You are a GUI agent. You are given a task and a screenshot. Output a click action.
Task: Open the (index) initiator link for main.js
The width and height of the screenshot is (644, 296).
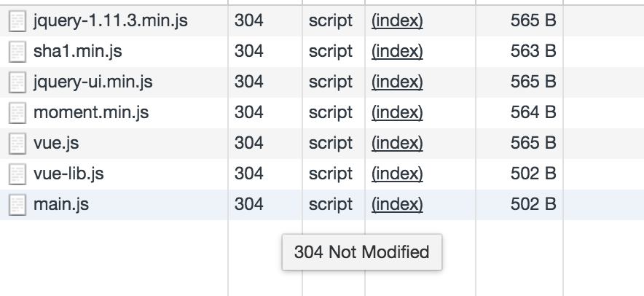397,204
